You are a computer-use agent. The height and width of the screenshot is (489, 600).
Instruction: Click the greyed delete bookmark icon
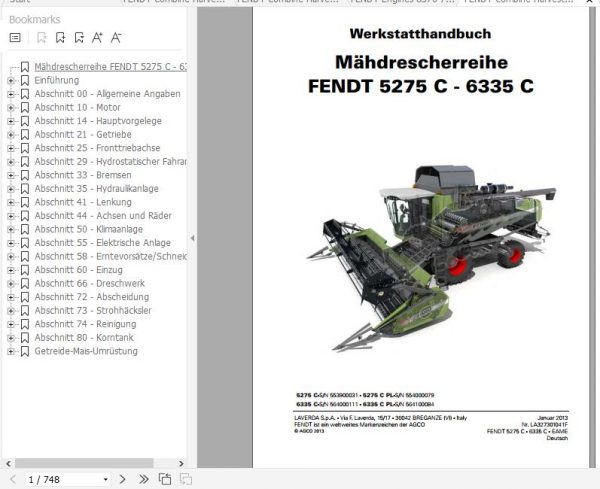41,37
